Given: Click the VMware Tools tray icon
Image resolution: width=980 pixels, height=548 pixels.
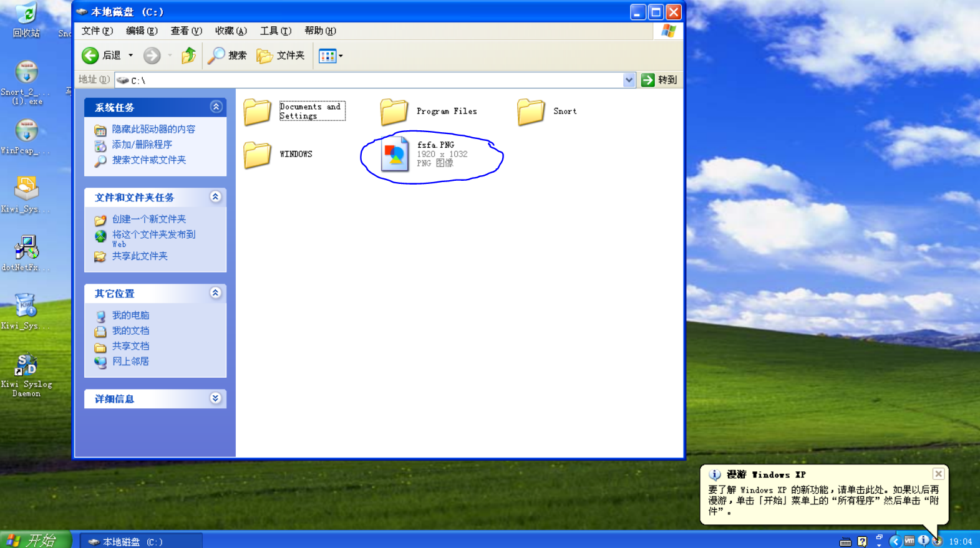Looking at the screenshot, I should (910, 541).
